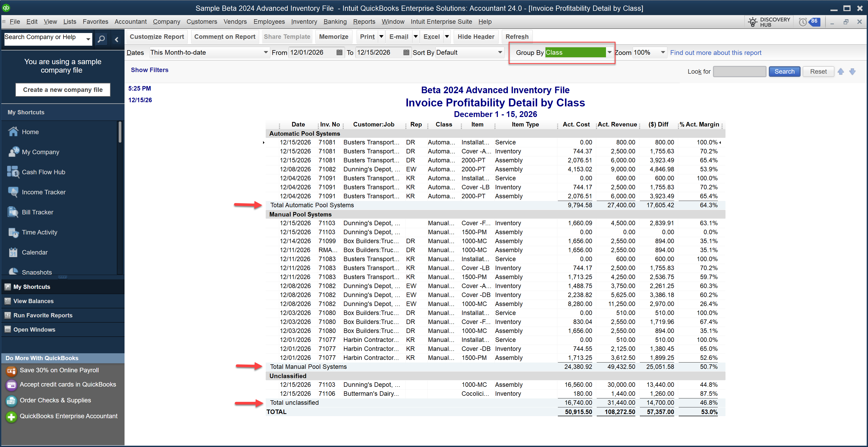This screenshot has width=868, height=447.
Task: Open Discovery Hub lightbulb icon
Action: (752, 22)
